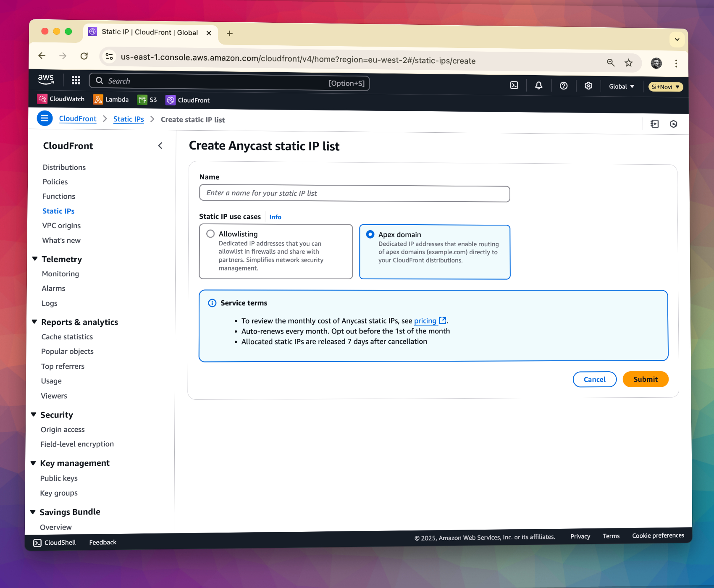Open the pricing link in Service terms

pos(425,321)
